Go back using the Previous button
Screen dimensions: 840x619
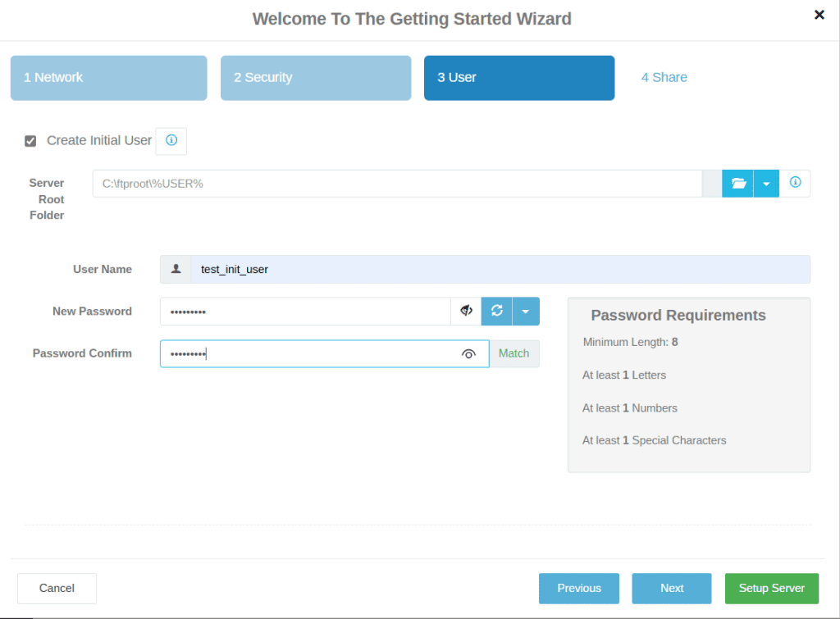click(579, 588)
